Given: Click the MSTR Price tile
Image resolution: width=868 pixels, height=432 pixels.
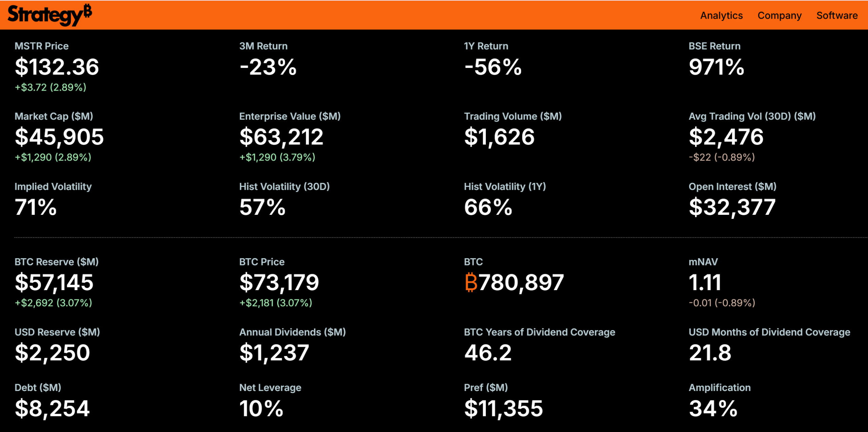Looking at the screenshot, I should [x=57, y=67].
